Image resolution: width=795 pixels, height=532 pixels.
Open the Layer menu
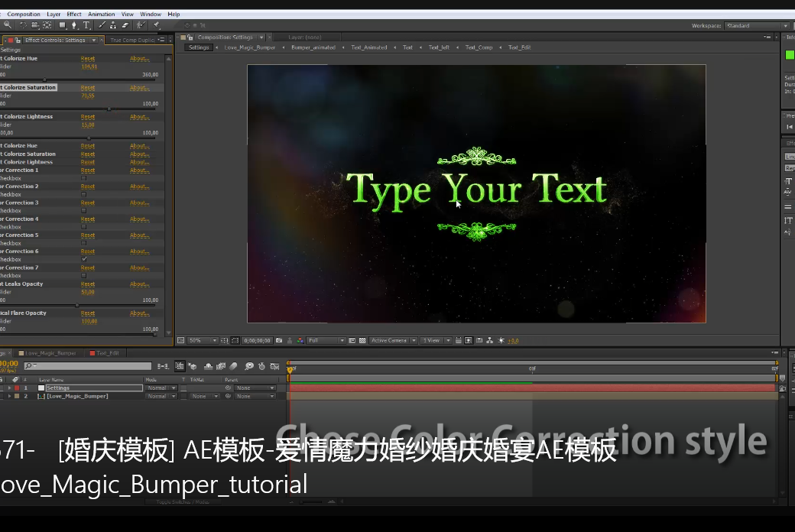coord(54,15)
